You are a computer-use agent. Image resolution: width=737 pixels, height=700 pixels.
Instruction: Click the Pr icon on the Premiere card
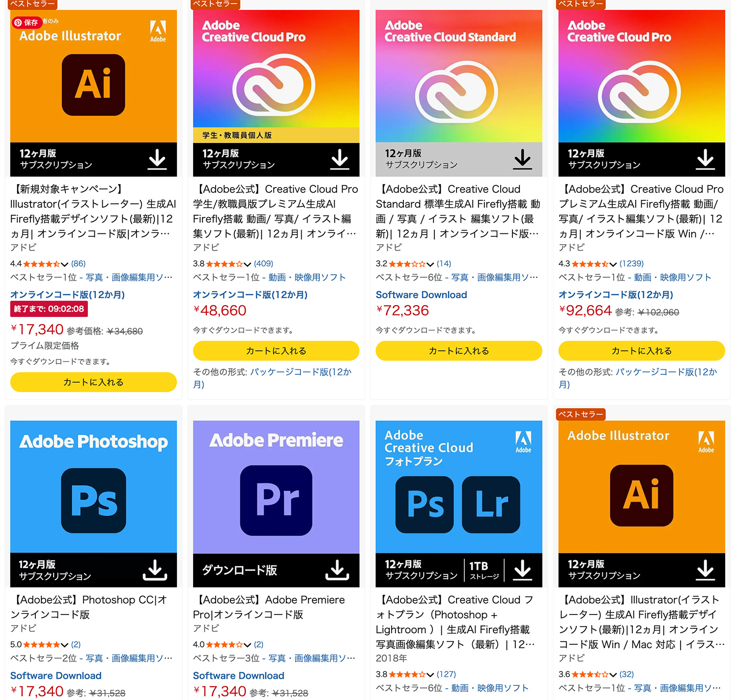tap(276, 501)
